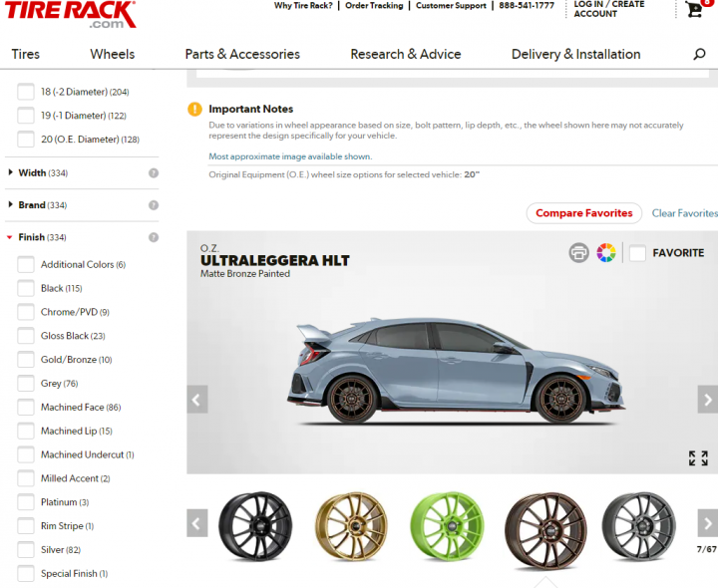718x588 pixels.
Task: Open the Parts & Accessories menu
Action: tap(242, 54)
